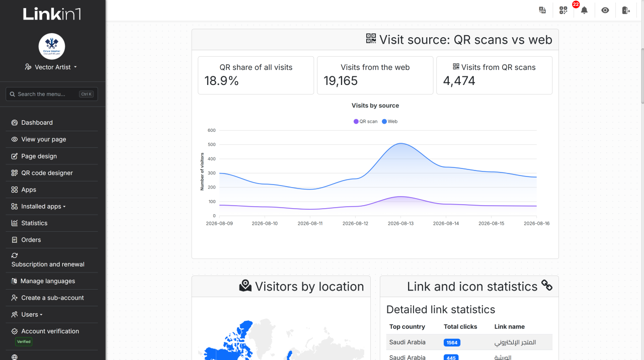Click the 1564 clicks badge
The width and height of the screenshot is (644, 360).
pos(452,342)
